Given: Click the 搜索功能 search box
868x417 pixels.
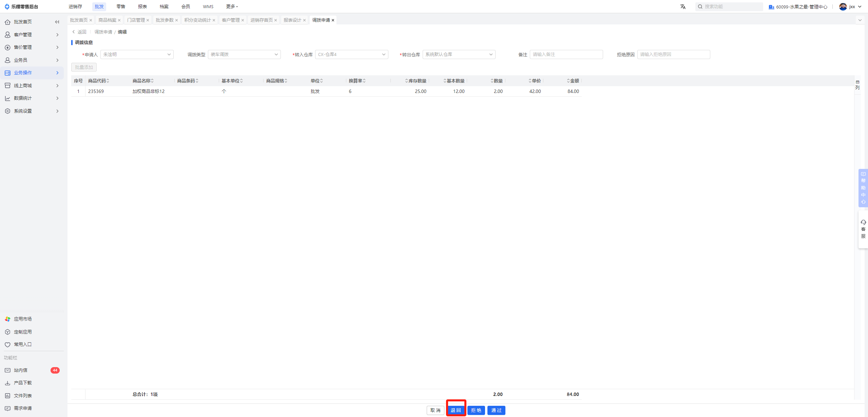Looking at the screenshot, I should click(729, 6).
